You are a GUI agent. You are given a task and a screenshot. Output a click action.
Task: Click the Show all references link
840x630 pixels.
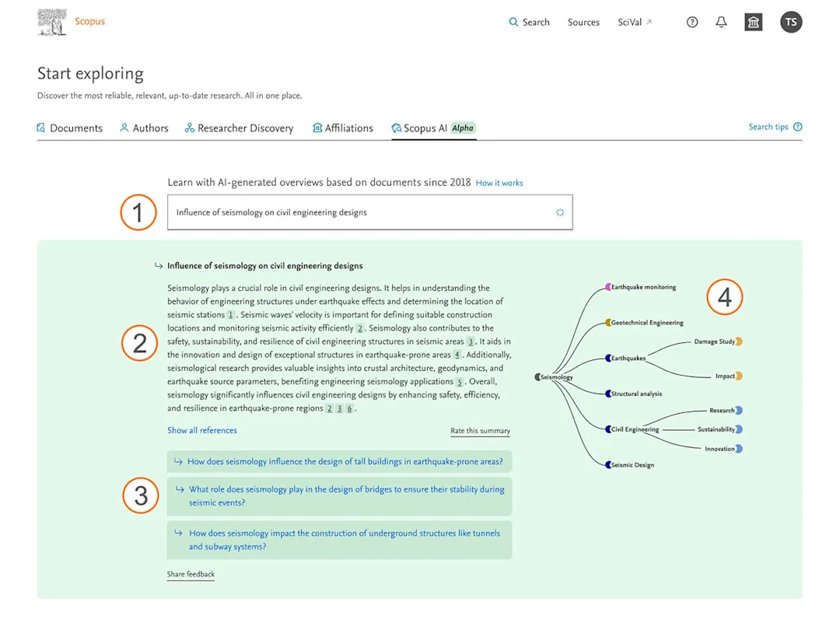tap(201, 429)
